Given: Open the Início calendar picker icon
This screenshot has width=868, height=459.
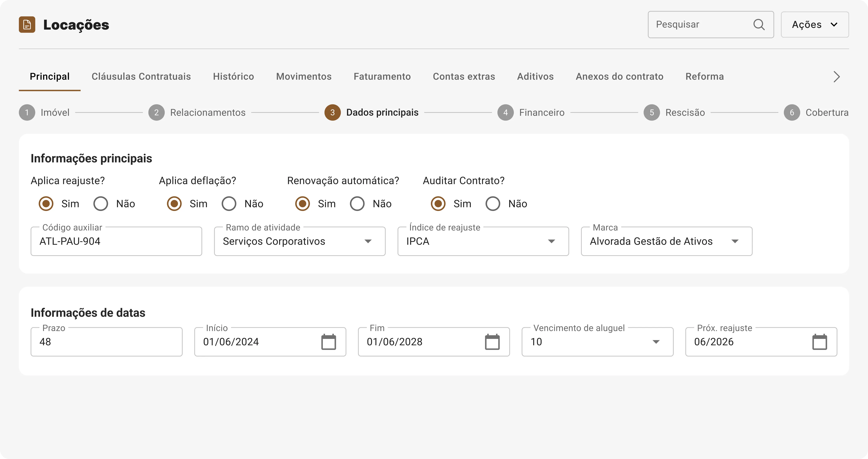Looking at the screenshot, I should click(329, 342).
